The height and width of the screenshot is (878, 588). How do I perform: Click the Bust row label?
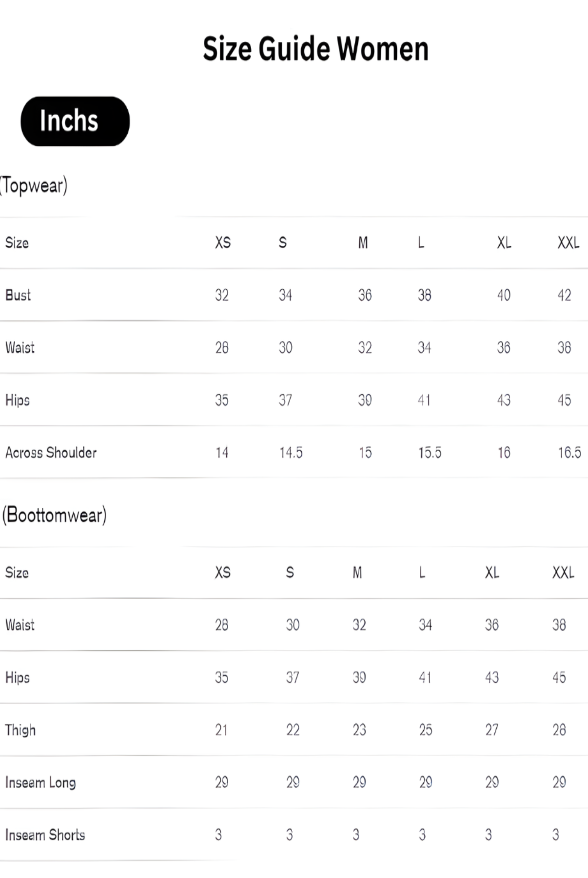(18, 295)
